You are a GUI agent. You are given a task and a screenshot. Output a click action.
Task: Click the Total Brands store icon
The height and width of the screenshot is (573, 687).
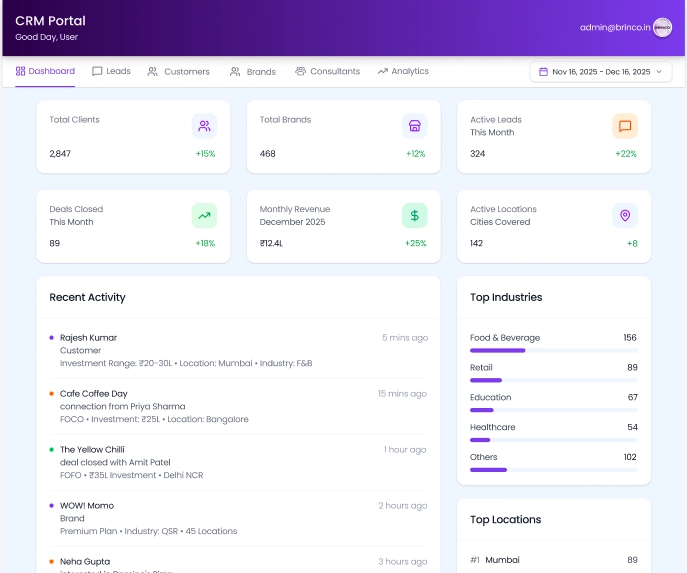click(x=414, y=126)
